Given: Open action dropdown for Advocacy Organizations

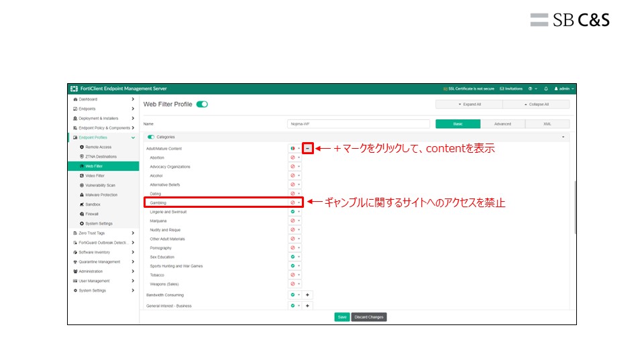Looking at the screenshot, I should (x=295, y=167).
